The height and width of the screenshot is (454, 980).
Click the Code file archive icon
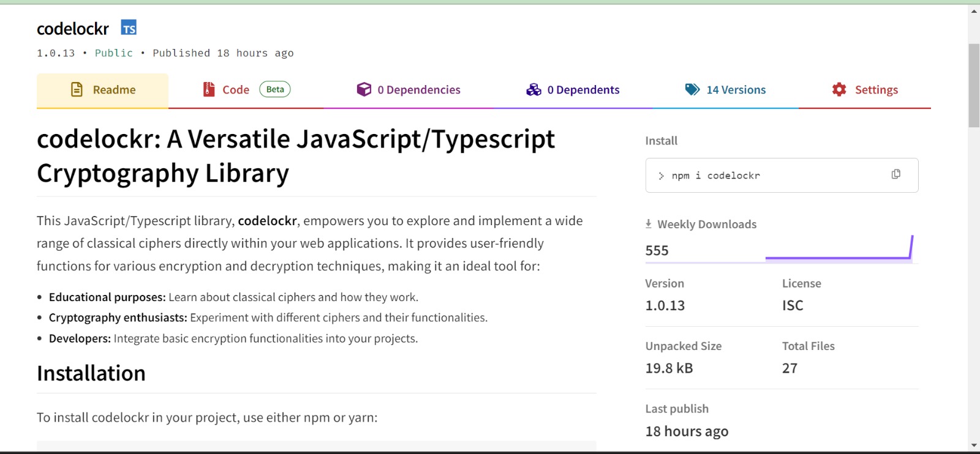tap(209, 89)
